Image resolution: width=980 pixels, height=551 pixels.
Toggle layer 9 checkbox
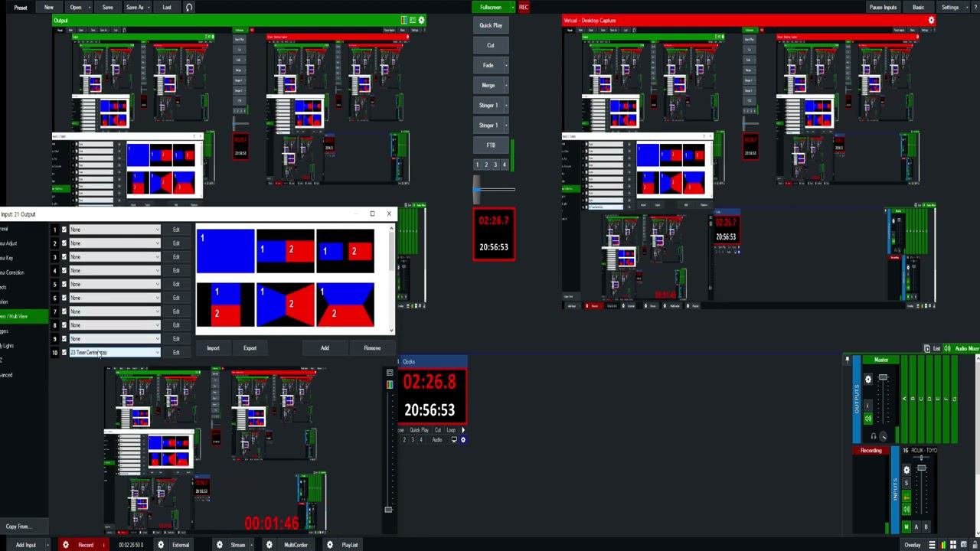tap(64, 339)
